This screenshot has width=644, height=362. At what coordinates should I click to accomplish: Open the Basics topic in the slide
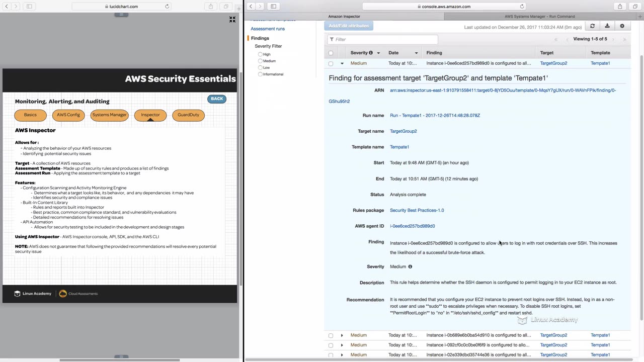[x=30, y=115]
